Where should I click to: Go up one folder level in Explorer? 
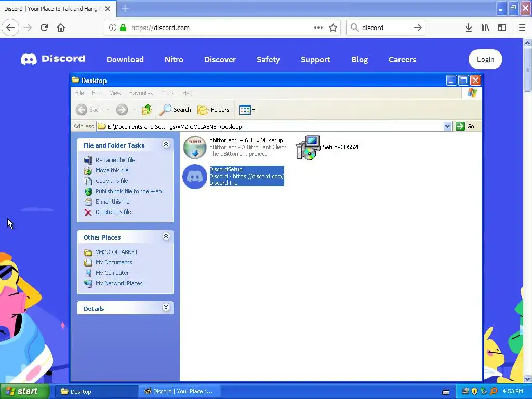click(147, 110)
